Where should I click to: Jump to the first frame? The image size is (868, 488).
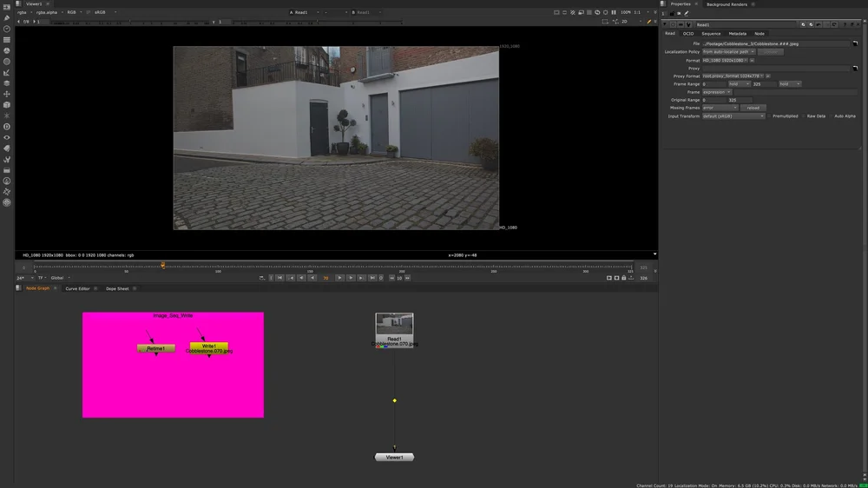click(x=280, y=278)
